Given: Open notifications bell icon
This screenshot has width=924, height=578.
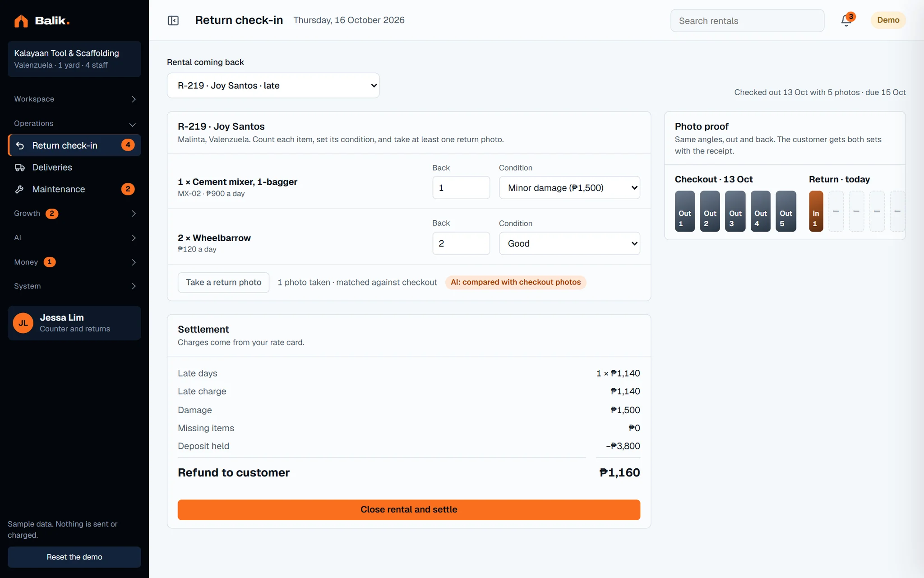Looking at the screenshot, I should [x=846, y=21].
